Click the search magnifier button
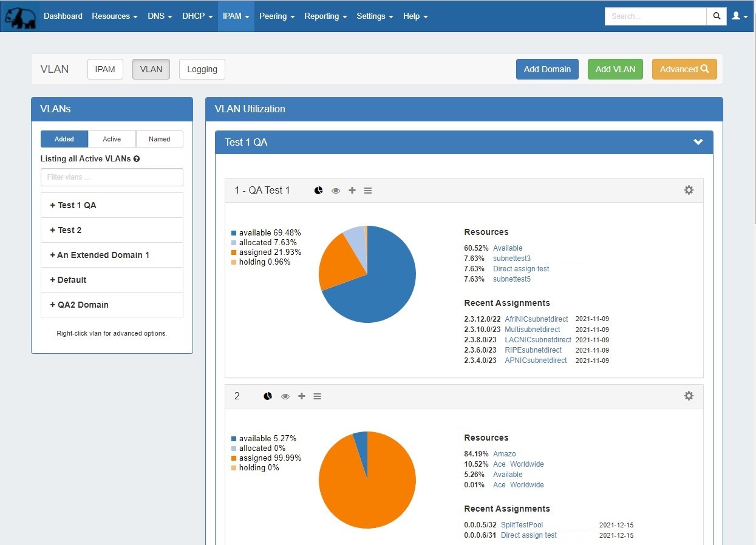Screen dimensions: 756x545 (x=717, y=16)
